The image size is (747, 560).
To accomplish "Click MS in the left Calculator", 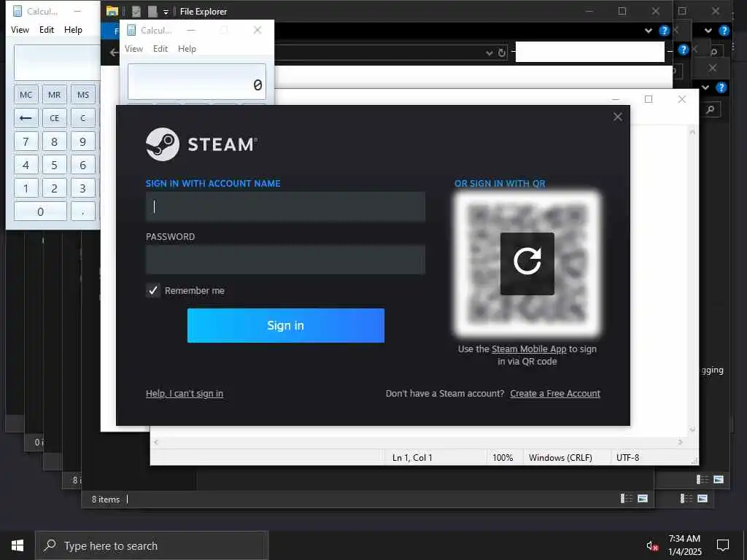I will click(83, 95).
